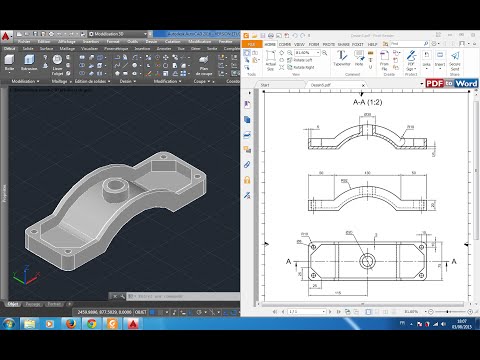Click the Rotate Left icon in Foxit
The height and width of the screenshot is (360, 480).
299,60
